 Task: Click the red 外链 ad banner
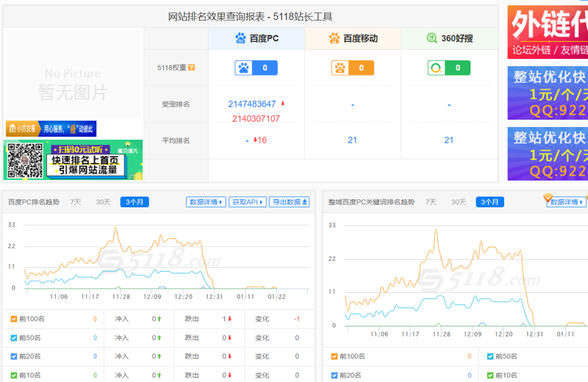(x=548, y=32)
